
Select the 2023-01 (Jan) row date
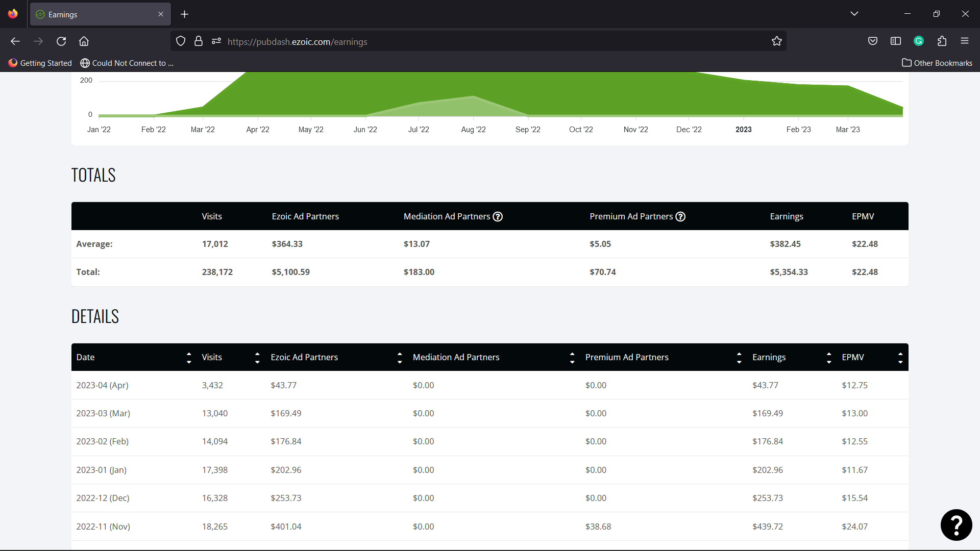(x=101, y=470)
